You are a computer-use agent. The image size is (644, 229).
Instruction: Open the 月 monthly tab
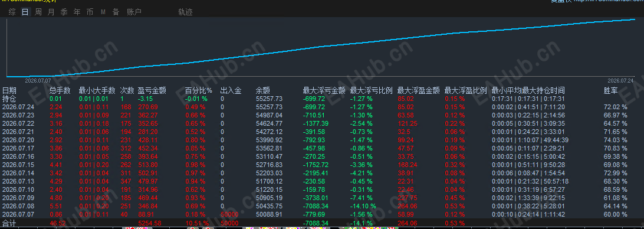[x=51, y=12]
